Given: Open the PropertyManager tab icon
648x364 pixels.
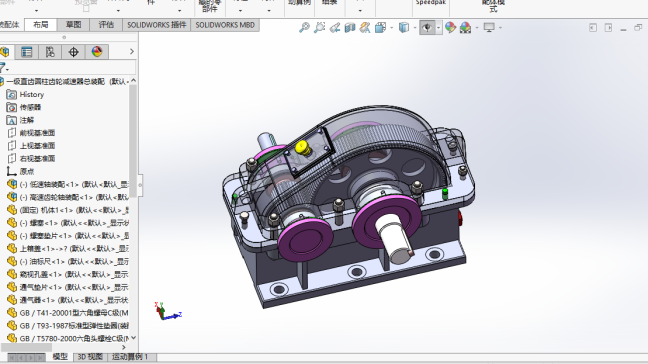Looking at the screenshot, I should (x=27, y=52).
